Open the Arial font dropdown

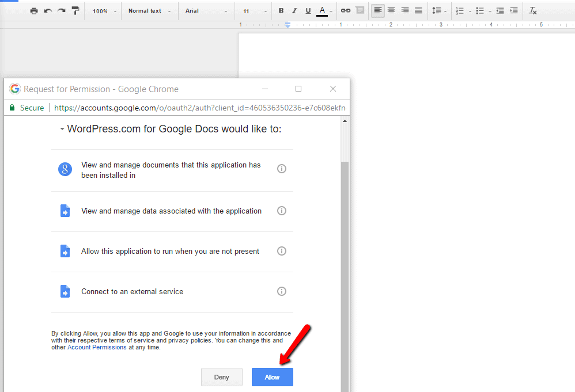tap(206, 11)
